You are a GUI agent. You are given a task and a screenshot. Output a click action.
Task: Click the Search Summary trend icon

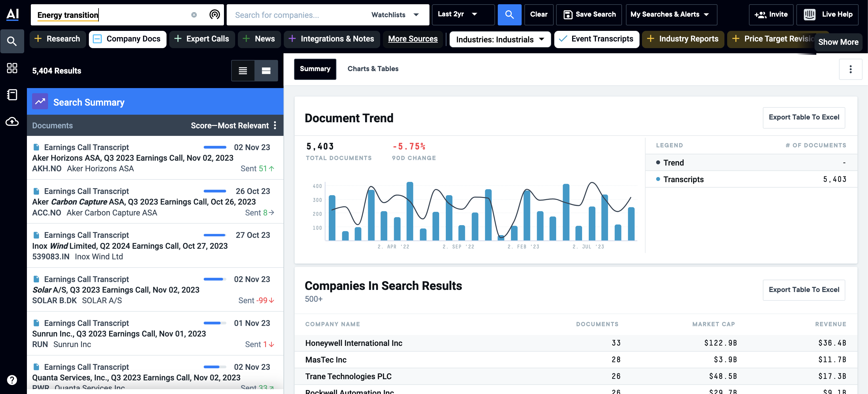pyautogui.click(x=40, y=102)
